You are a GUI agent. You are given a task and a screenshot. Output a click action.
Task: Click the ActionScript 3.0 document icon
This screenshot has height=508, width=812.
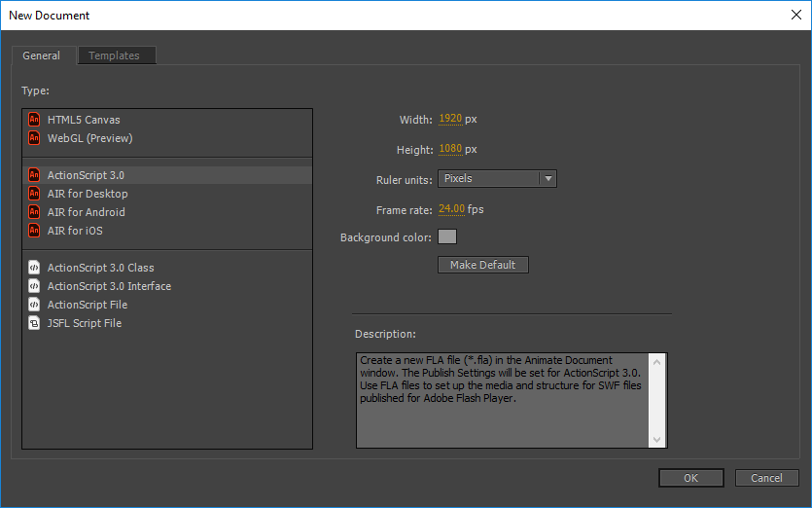pos(35,175)
